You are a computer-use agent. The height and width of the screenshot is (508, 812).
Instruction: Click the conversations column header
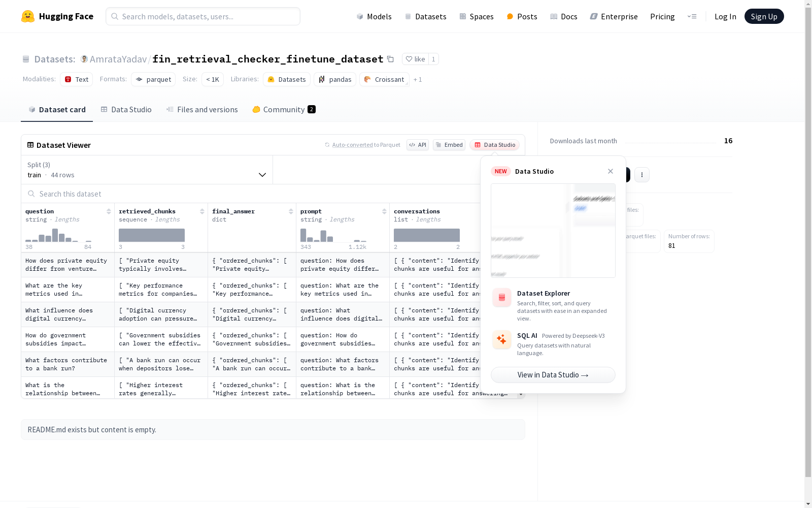click(417, 211)
